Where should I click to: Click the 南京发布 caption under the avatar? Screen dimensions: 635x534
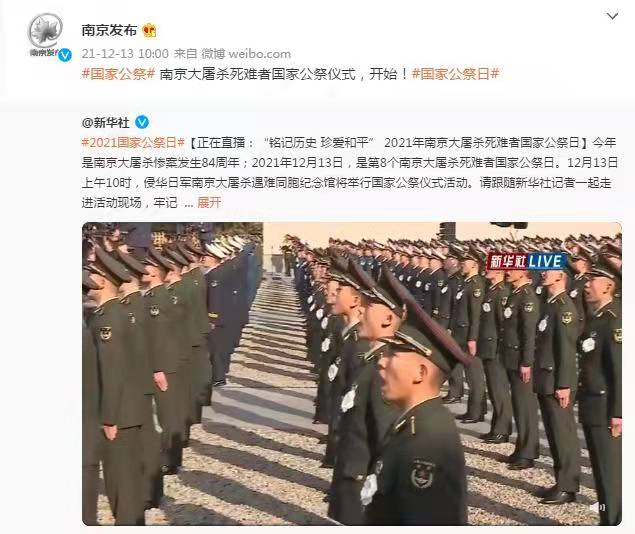tap(43, 52)
